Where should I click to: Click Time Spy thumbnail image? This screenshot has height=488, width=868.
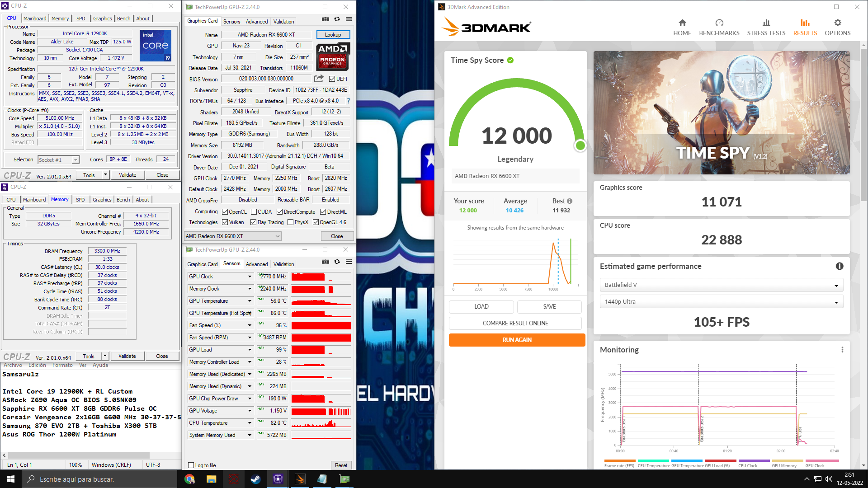click(x=722, y=113)
